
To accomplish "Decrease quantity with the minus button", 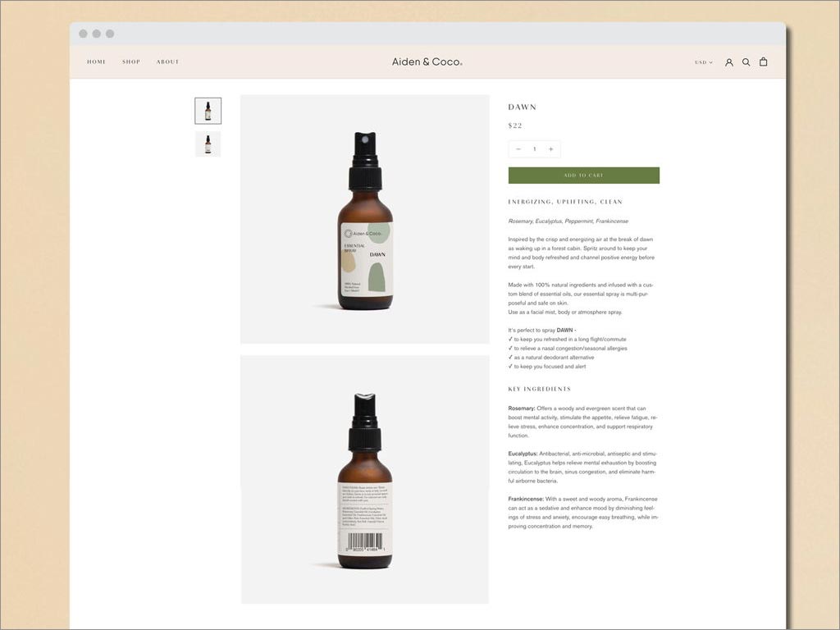I will click(x=518, y=149).
